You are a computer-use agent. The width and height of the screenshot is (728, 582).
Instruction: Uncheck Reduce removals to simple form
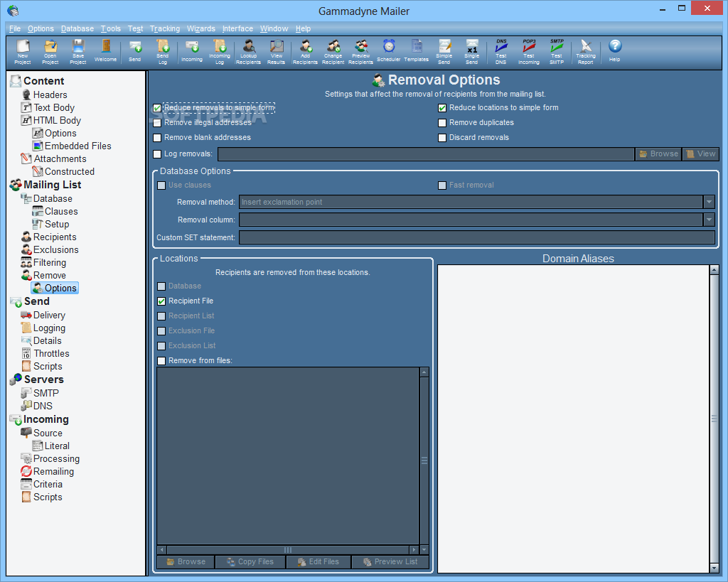[157, 108]
